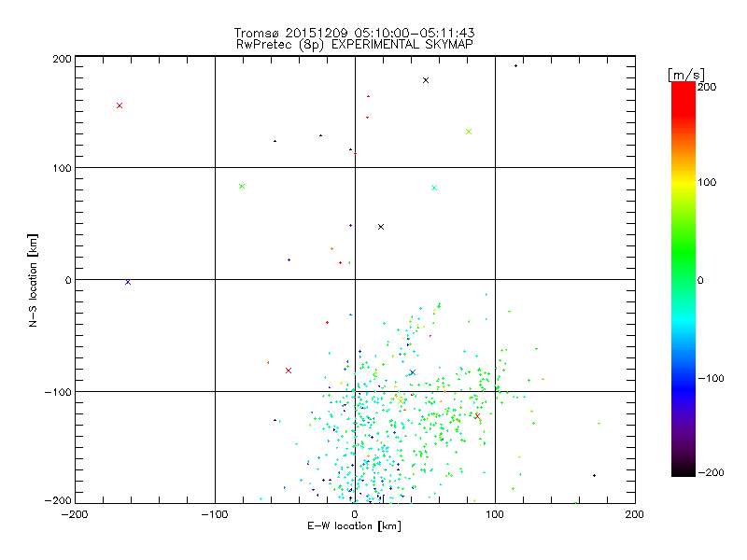This screenshot has width=747, height=560.
Task: Click the green zero region of the color bar
Action: coord(684,280)
